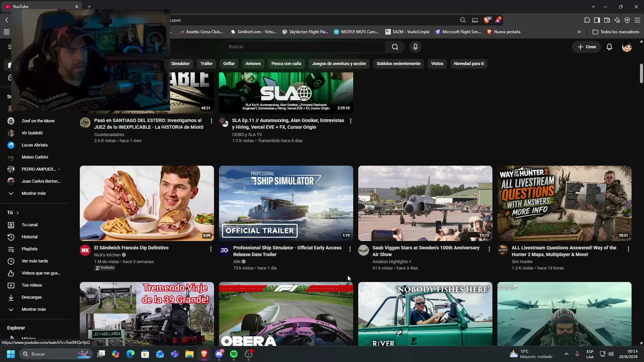Screen dimensions: 644x362
Task: Select the Aviones filter chip
Action: coord(253,63)
